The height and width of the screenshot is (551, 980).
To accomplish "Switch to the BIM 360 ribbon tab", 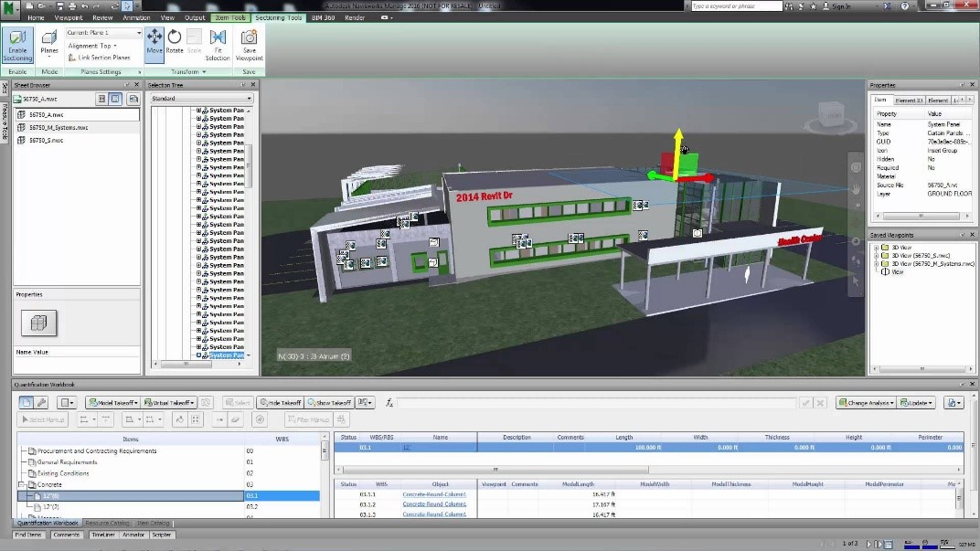I will coord(324,17).
